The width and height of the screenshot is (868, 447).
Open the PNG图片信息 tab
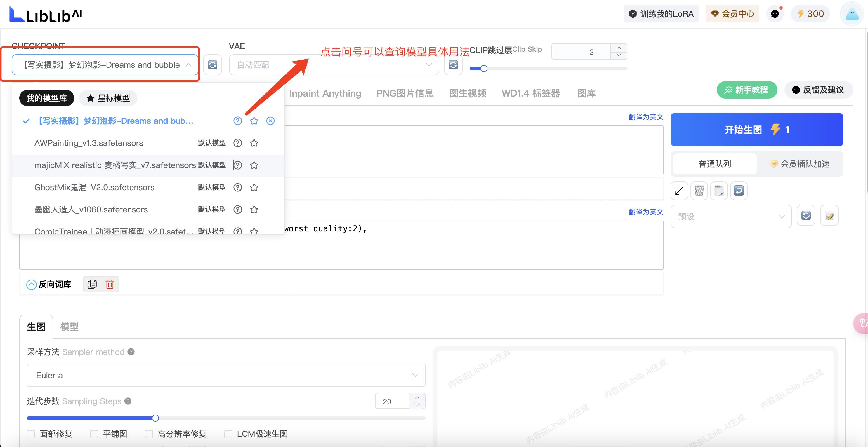coord(405,93)
